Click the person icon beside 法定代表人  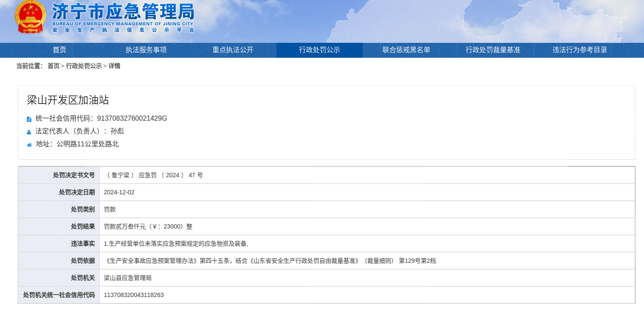(x=29, y=132)
